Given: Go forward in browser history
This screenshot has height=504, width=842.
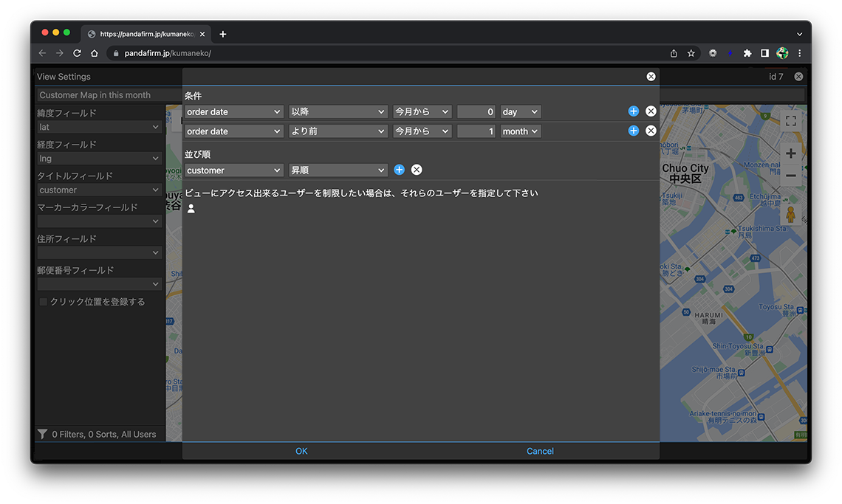Looking at the screenshot, I should coord(60,53).
